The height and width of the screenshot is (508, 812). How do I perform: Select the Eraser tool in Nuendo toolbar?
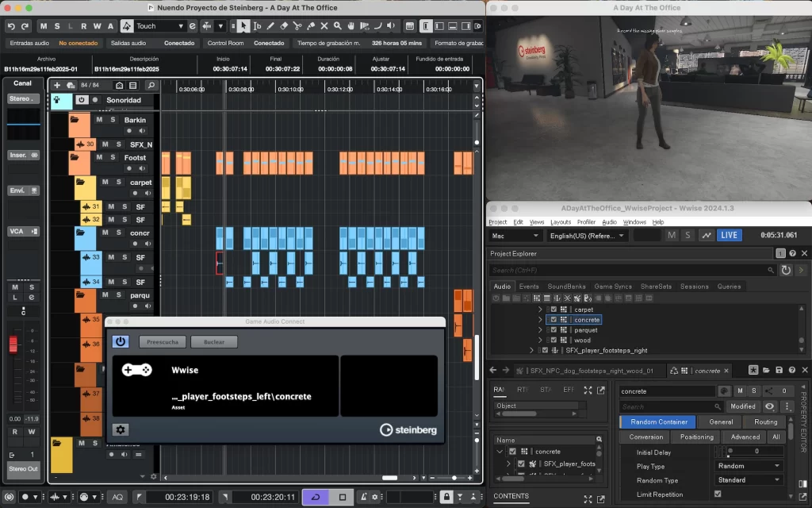[x=284, y=26]
